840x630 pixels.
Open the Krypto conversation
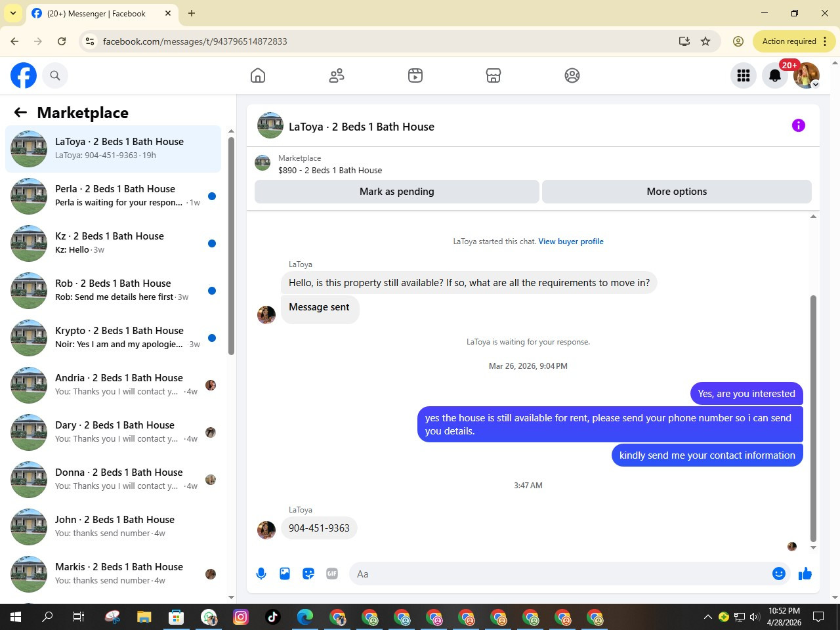coord(113,338)
